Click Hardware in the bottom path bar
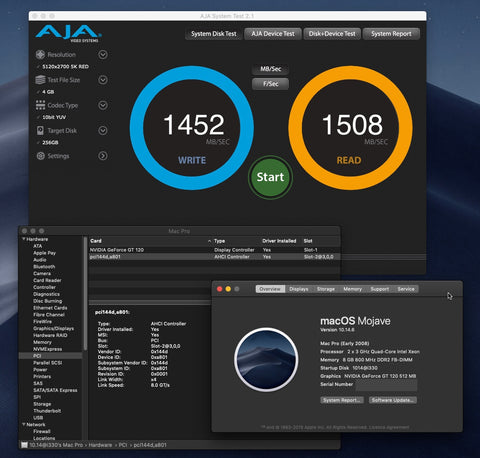The width and height of the screenshot is (480, 458). (100, 445)
